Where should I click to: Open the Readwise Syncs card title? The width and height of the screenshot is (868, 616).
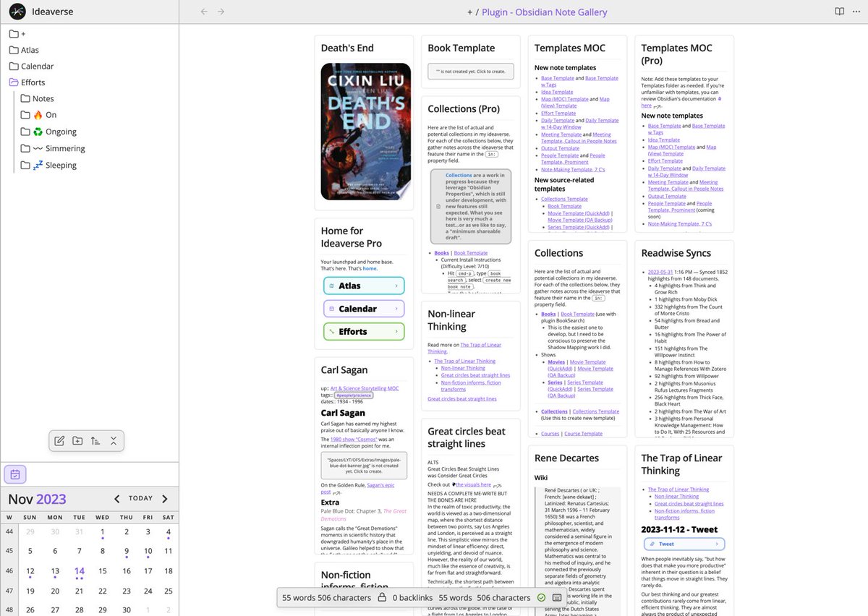coord(676,253)
